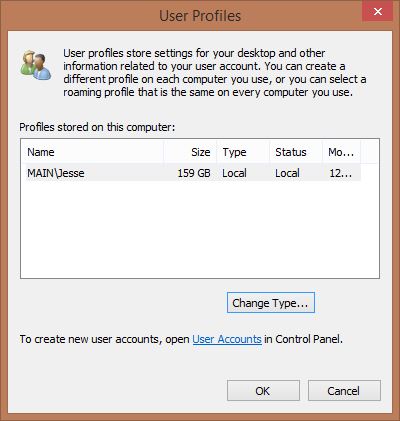Follow the User Accounts link
Image resolution: width=400 pixels, height=421 pixels.
tap(227, 339)
